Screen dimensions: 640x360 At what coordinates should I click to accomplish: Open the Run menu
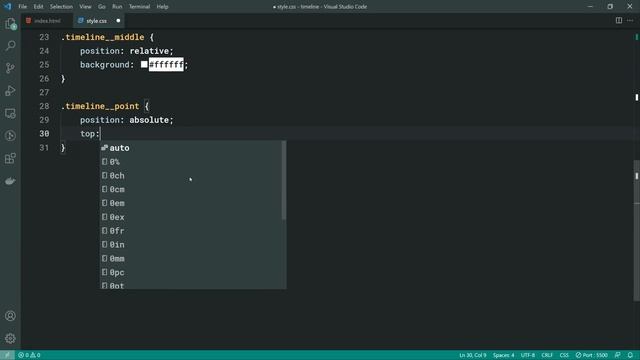(117, 7)
